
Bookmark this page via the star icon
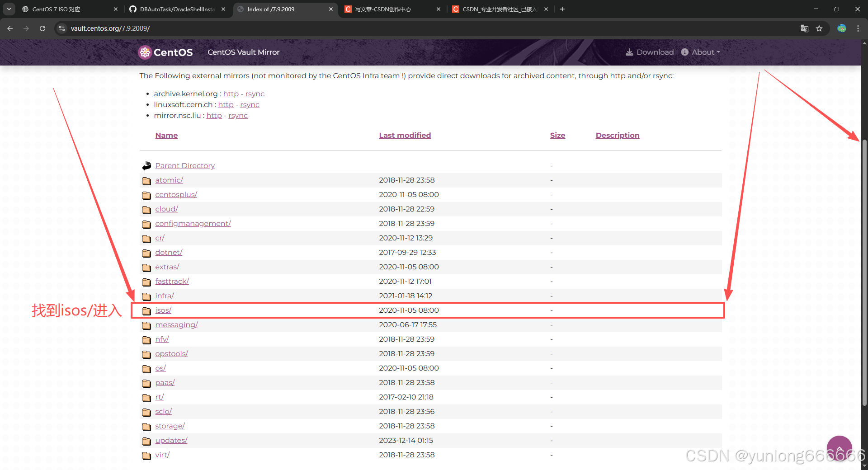(819, 28)
